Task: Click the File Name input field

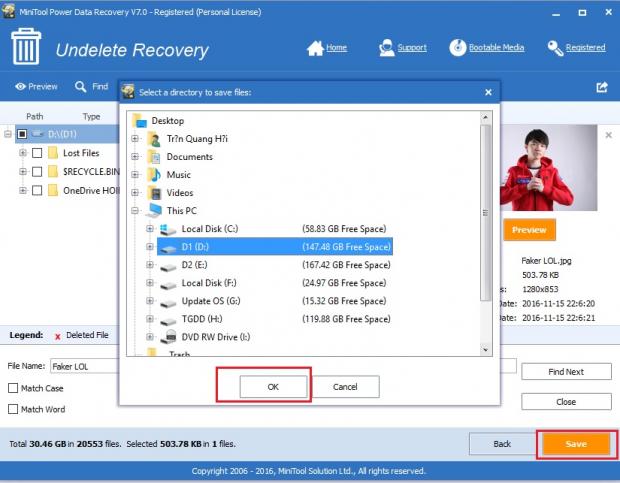Action: click(x=85, y=367)
